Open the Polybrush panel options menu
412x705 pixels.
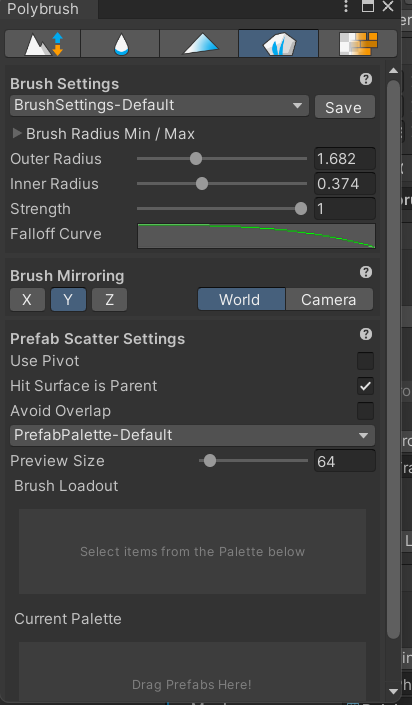[x=346, y=7]
